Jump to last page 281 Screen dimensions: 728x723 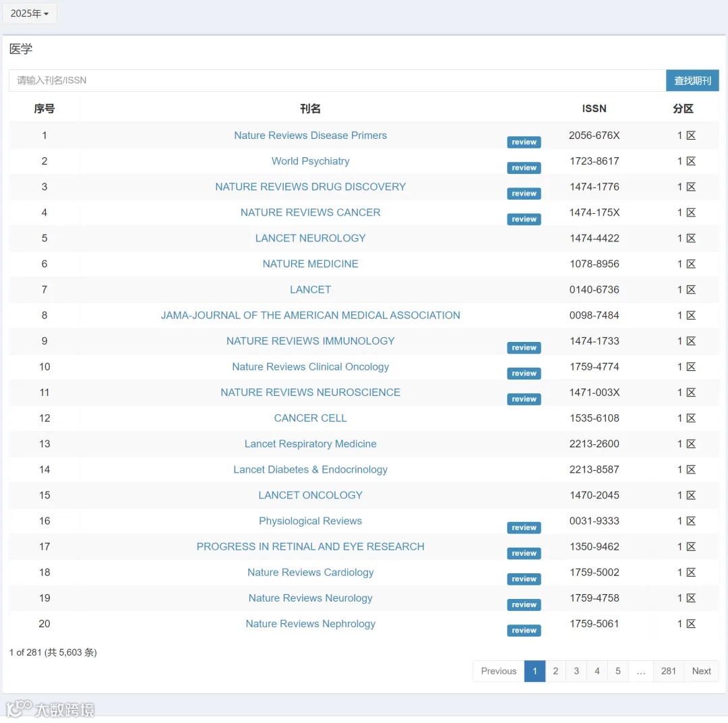(x=669, y=671)
